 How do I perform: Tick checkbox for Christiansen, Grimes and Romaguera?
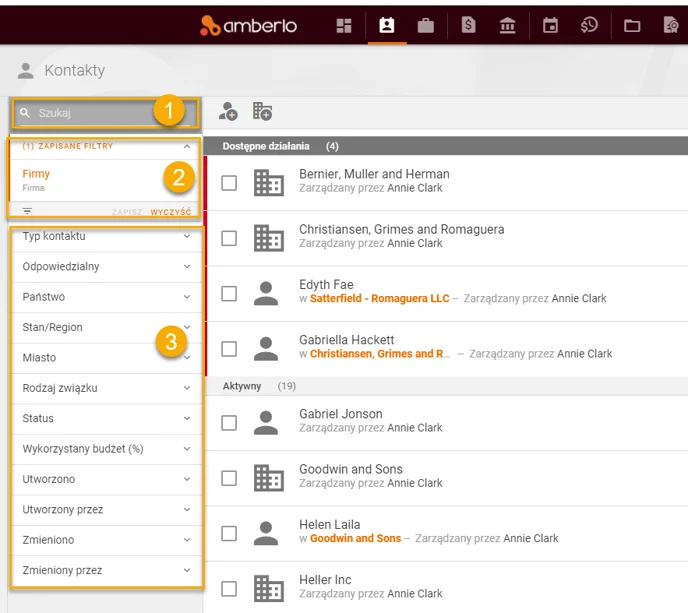229,238
